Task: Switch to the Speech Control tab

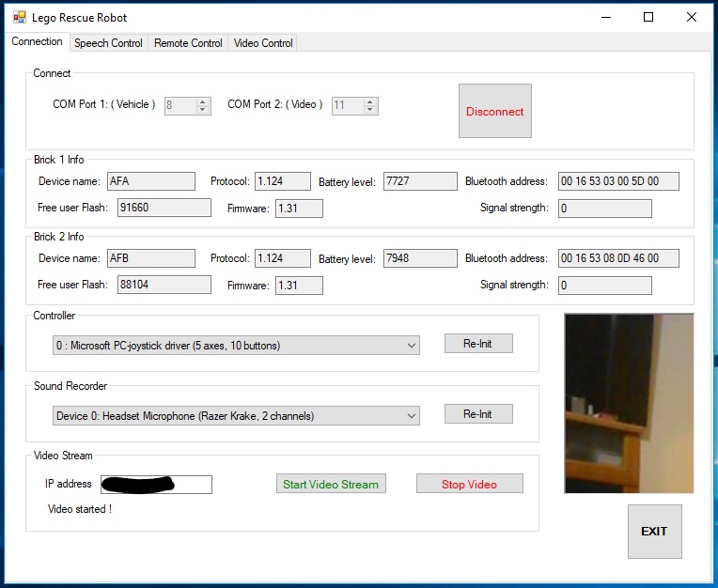Action: 108,43
